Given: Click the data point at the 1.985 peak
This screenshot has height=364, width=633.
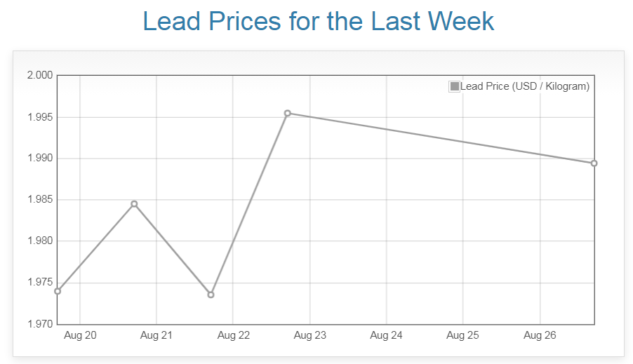Looking at the screenshot, I should 134,204.
